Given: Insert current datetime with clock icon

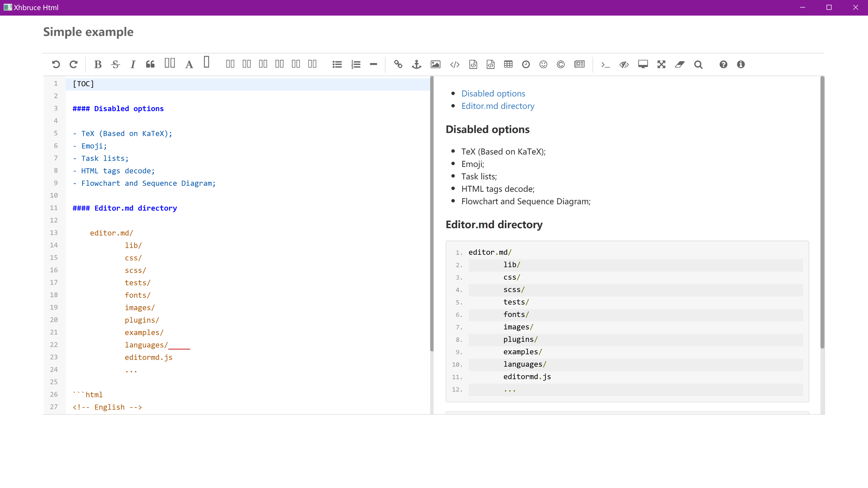Looking at the screenshot, I should (526, 64).
